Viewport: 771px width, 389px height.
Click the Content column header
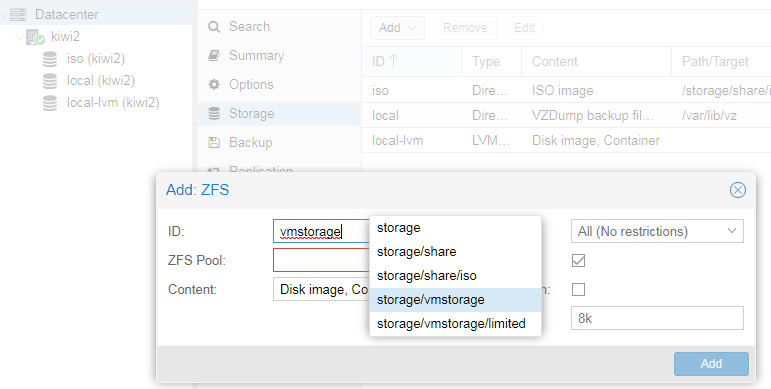tap(596, 61)
